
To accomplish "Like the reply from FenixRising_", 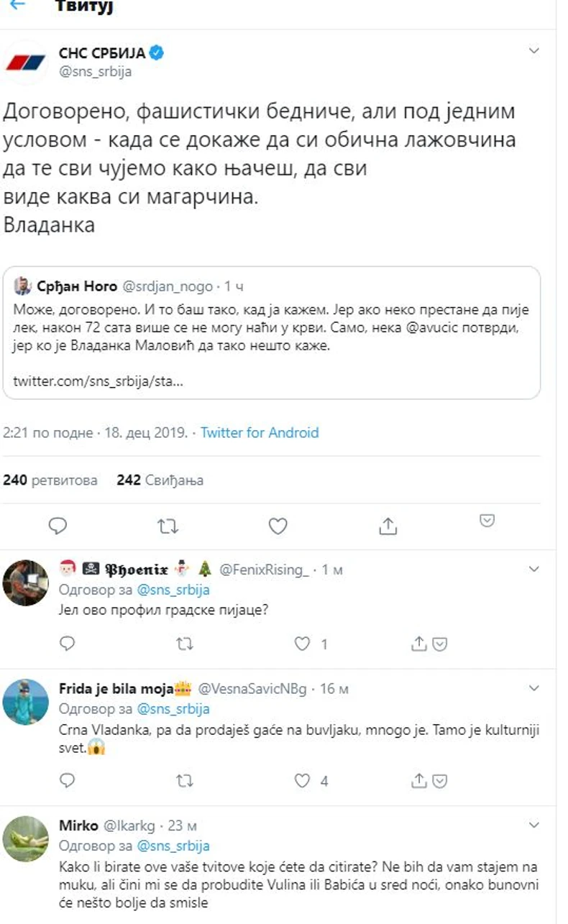I will 303,644.
